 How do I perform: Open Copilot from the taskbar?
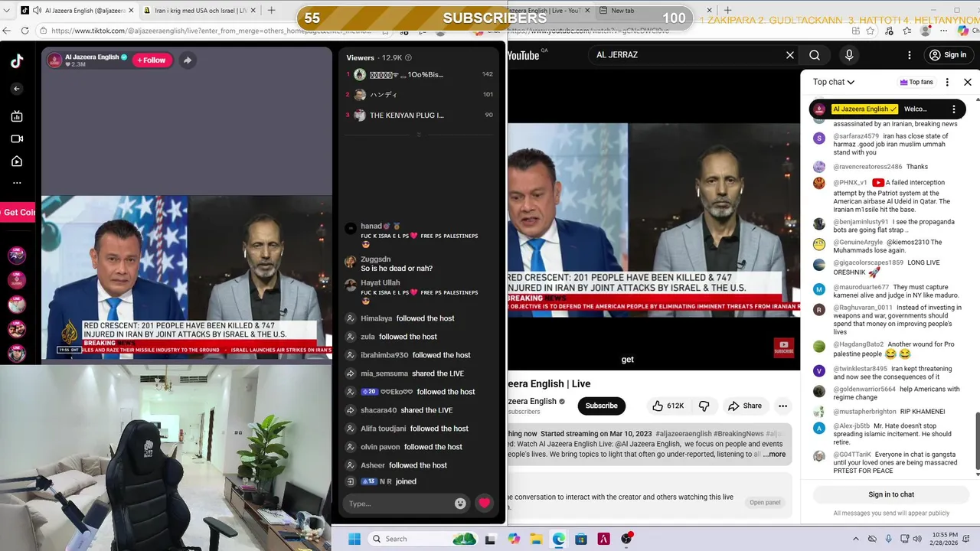(x=513, y=539)
